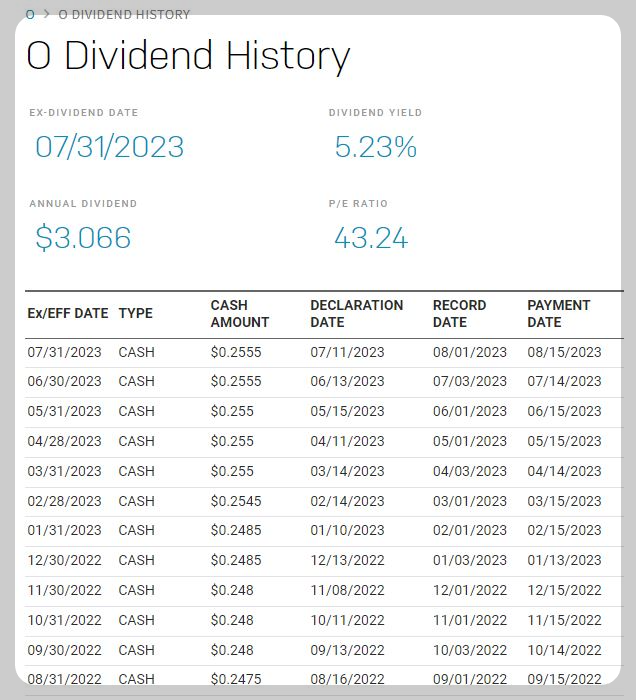This screenshot has width=636, height=700.
Task: Click record date 06/01/2023
Action: pos(470,411)
